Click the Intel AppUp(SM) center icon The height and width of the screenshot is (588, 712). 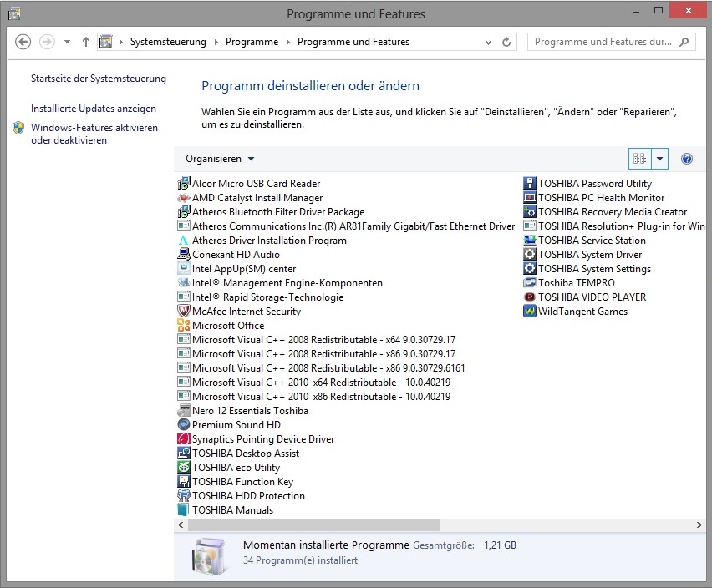(184, 269)
